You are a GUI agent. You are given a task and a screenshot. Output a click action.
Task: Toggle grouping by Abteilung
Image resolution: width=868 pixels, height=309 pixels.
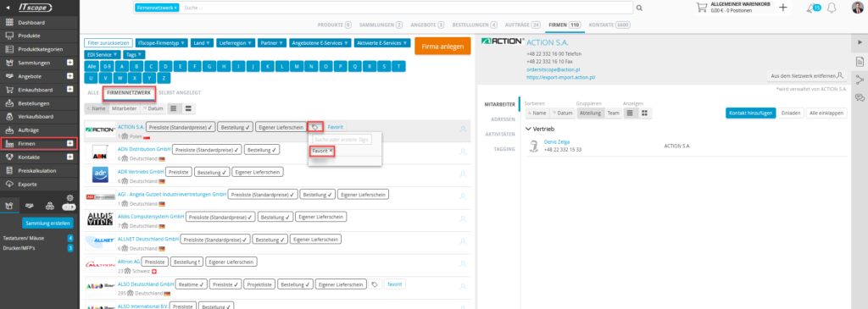[x=590, y=113]
